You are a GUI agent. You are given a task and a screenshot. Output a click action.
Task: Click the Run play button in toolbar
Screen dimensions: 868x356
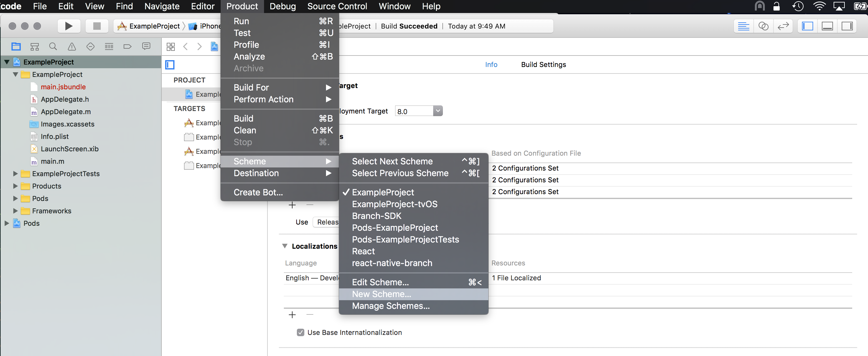click(69, 26)
